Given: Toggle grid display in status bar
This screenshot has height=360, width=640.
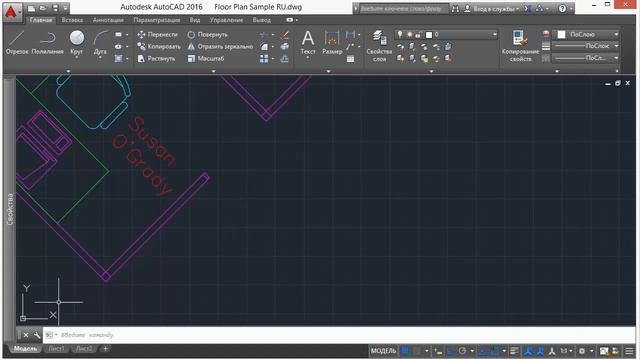Looking at the screenshot, I should click(x=404, y=351).
